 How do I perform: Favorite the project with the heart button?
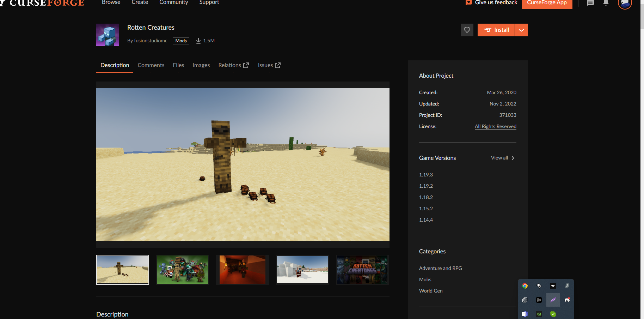point(467,30)
